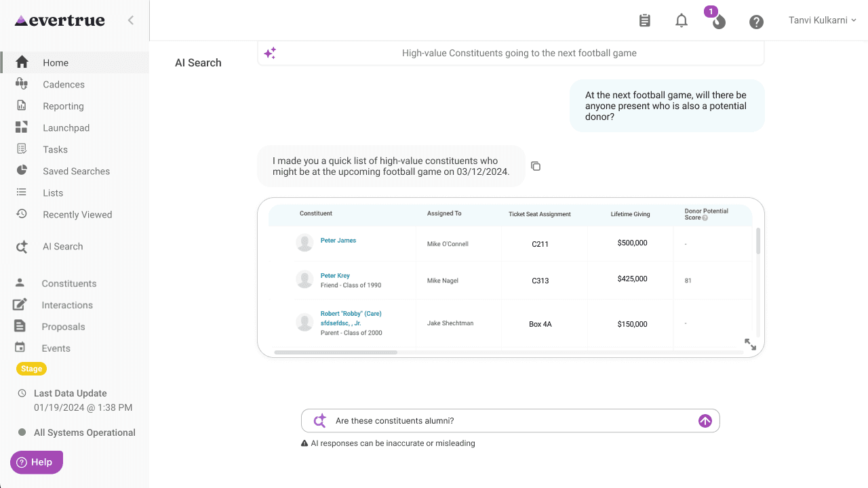This screenshot has width=868, height=488.
Task: Submit the prompt with the purple arrow
Action: click(x=705, y=421)
